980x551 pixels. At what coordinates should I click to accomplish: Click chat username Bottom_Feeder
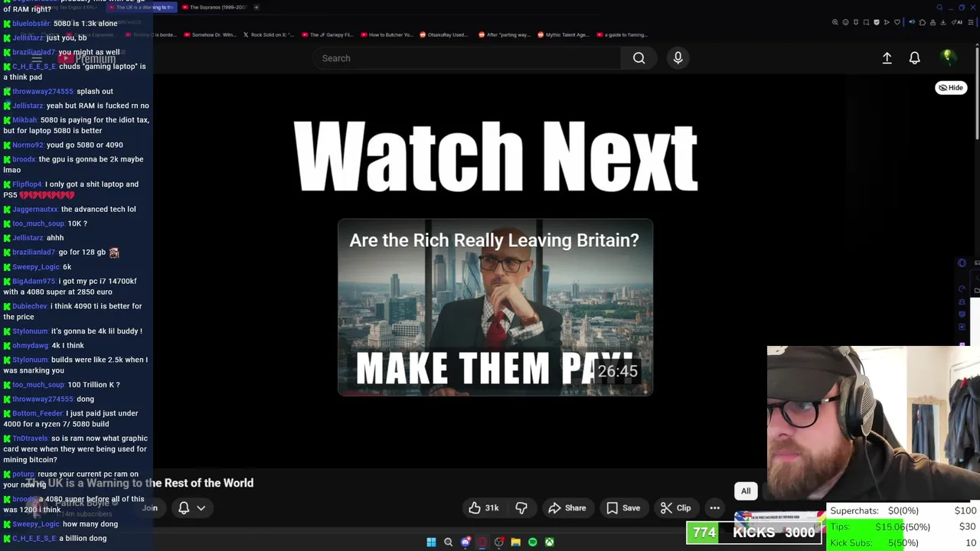(x=38, y=414)
